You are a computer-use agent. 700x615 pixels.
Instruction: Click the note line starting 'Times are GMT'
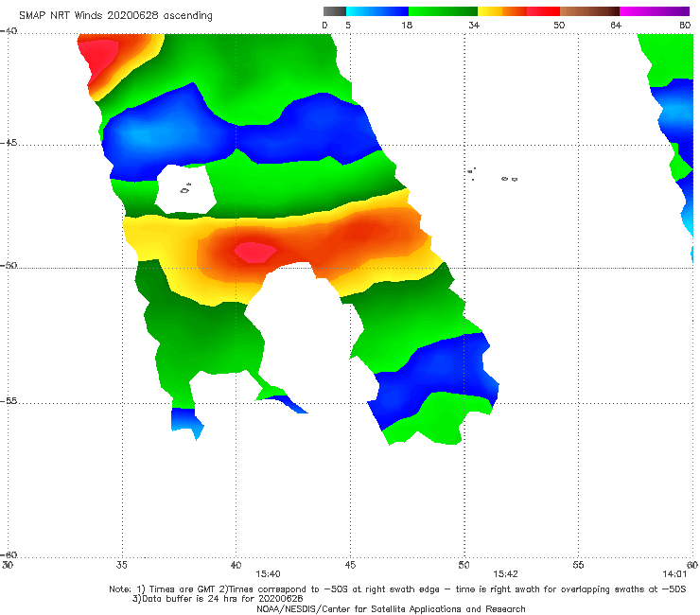397,589
